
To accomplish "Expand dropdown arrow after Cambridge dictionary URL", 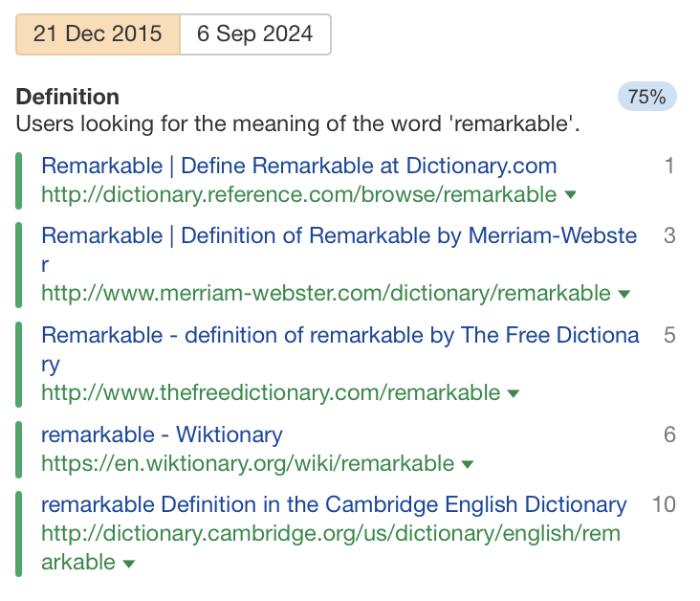I will point(129,564).
